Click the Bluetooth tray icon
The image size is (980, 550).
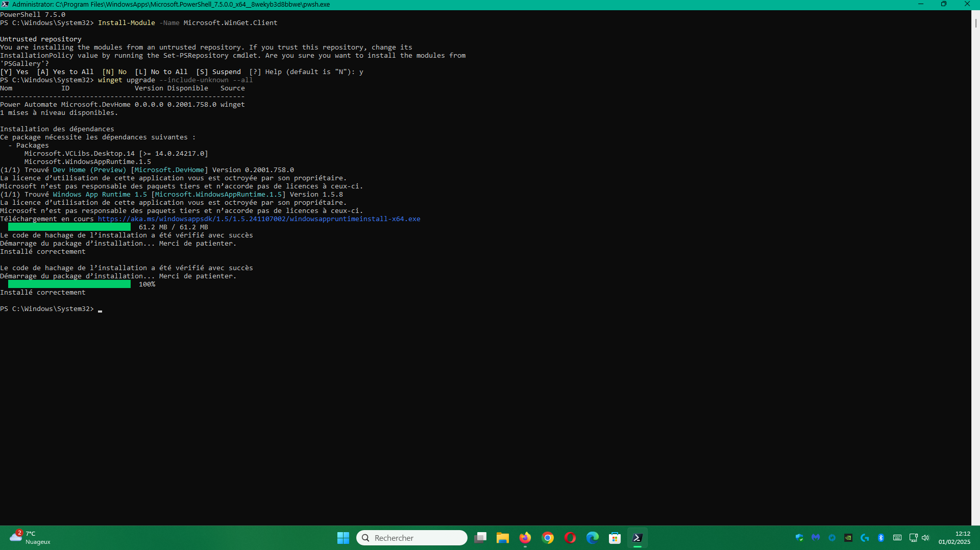(x=881, y=538)
